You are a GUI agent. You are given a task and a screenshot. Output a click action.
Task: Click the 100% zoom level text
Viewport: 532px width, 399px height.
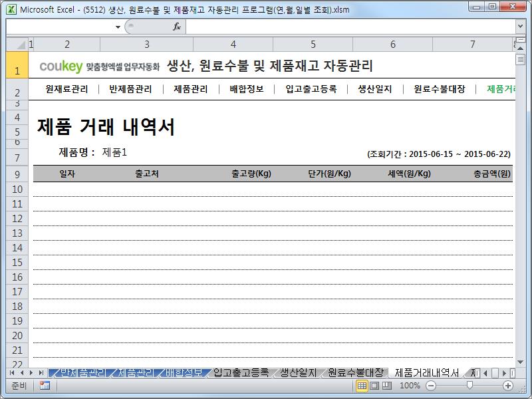[410, 386]
